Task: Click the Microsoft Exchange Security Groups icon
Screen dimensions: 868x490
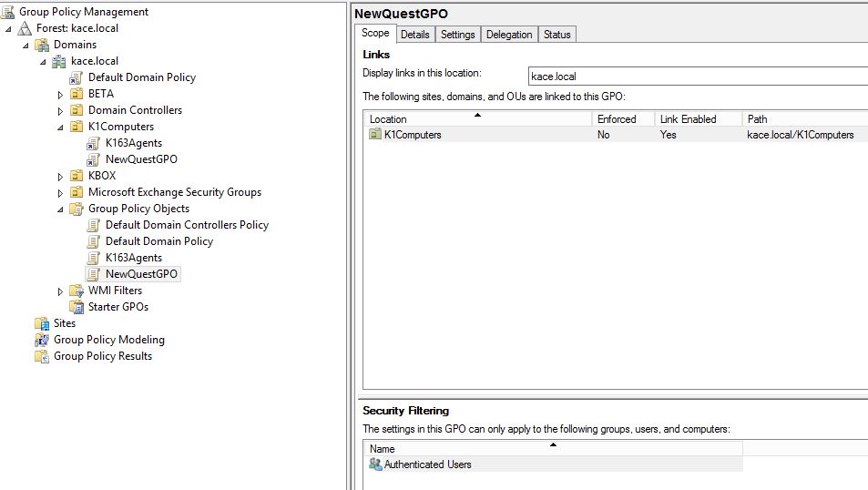Action: coord(77,192)
